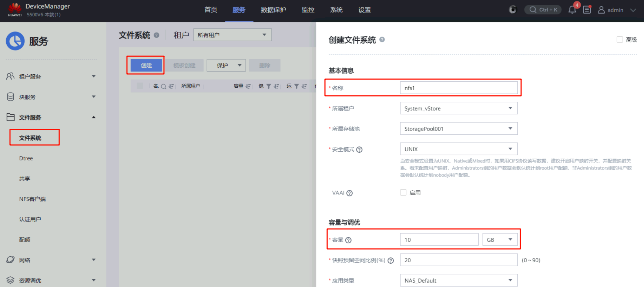Open the 数据保护 top menu
The image size is (644, 287).
pos(273,10)
